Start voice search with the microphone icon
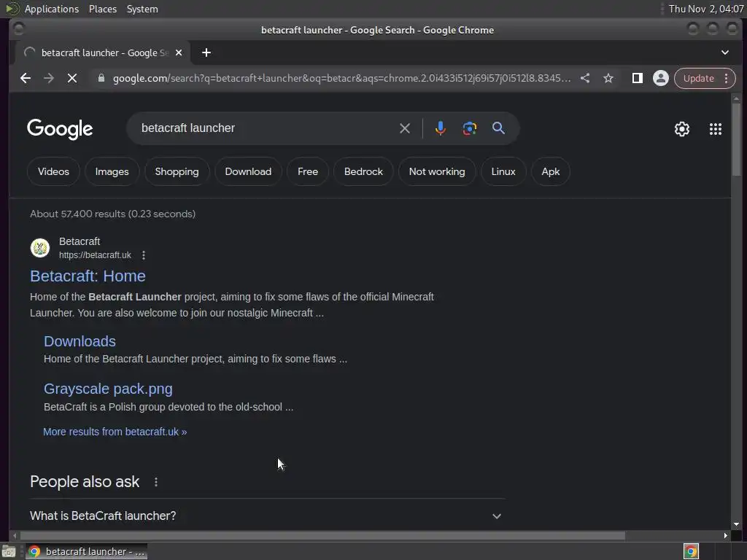The height and width of the screenshot is (560, 747). tap(440, 128)
